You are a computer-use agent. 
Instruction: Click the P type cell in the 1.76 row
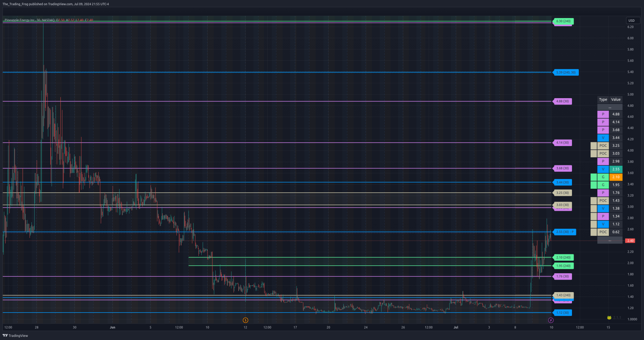(x=603, y=193)
